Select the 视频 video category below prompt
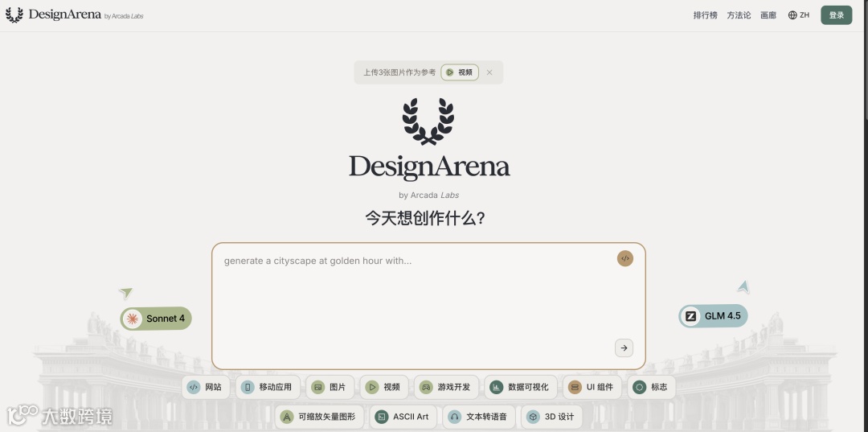Image resolution: width=868 pixels, height=432 pixels. pyautogui.click(x=383, y=387)
